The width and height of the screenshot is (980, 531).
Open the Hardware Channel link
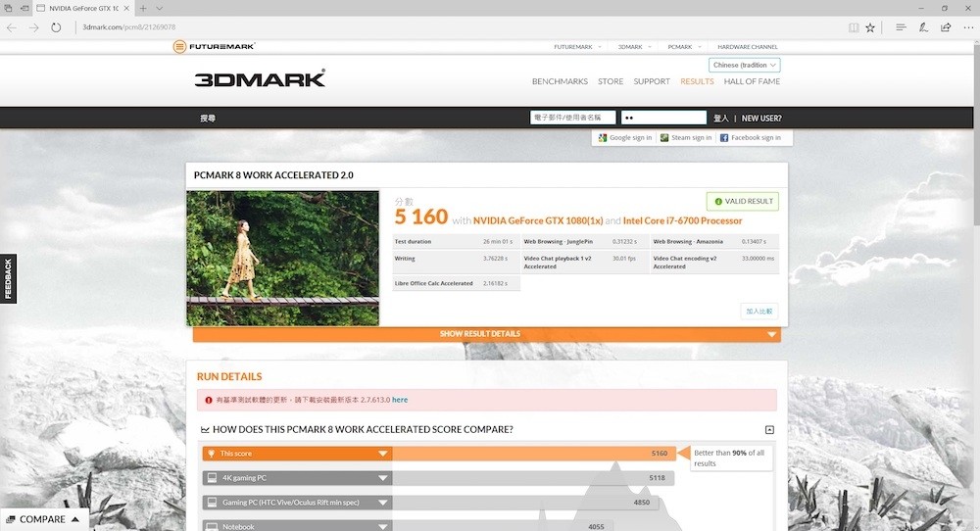click(748, 47)
